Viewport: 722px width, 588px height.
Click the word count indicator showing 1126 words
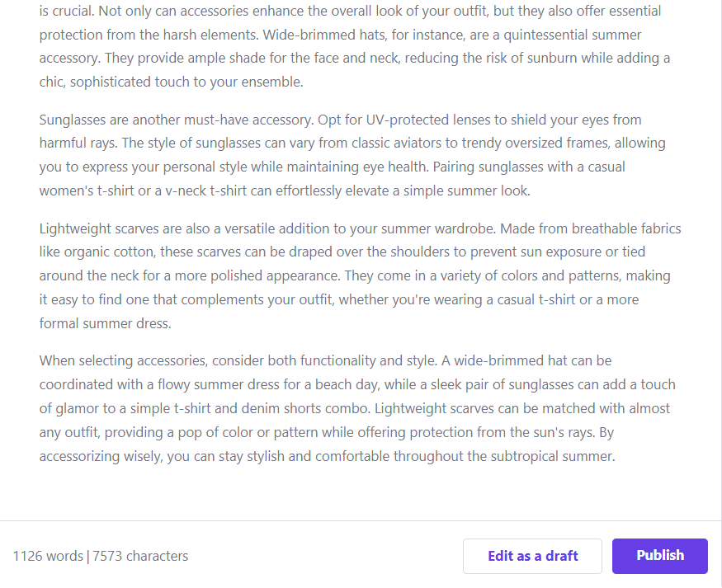point(48,556)
